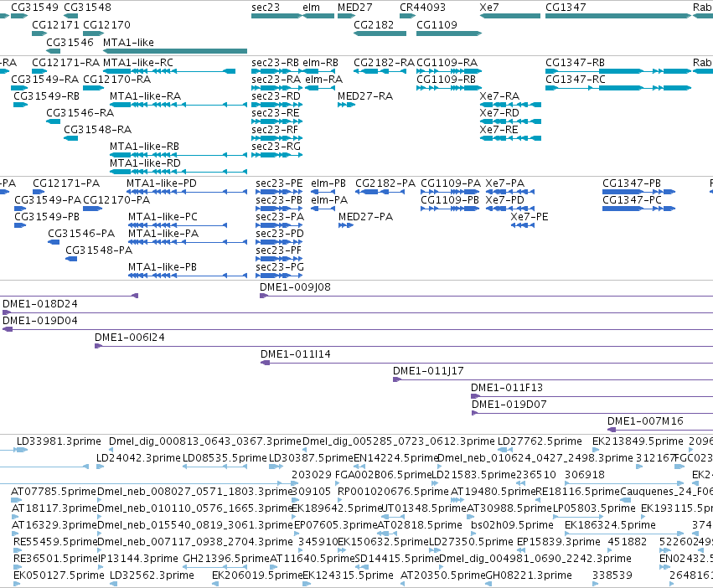Select the MTA1-like gene bar
The image size is (713, 588).
tap(175, 51)
